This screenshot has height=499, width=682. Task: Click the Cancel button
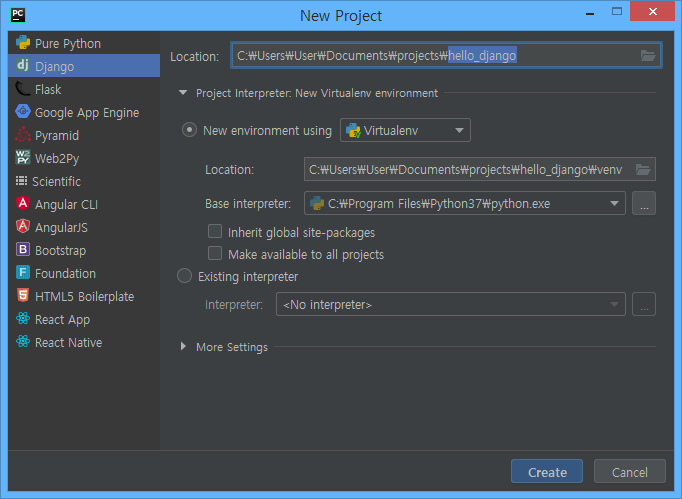[x=629, y=472]
